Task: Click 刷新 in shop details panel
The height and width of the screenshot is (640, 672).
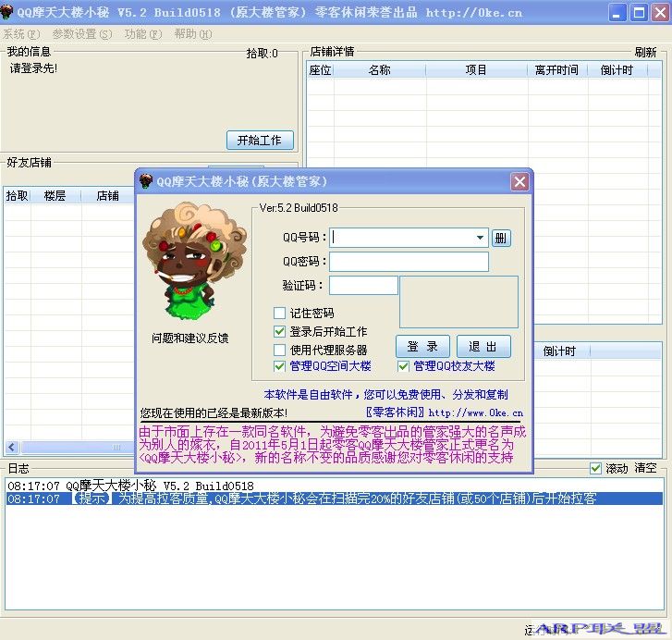Action: [x=645, y=53]
